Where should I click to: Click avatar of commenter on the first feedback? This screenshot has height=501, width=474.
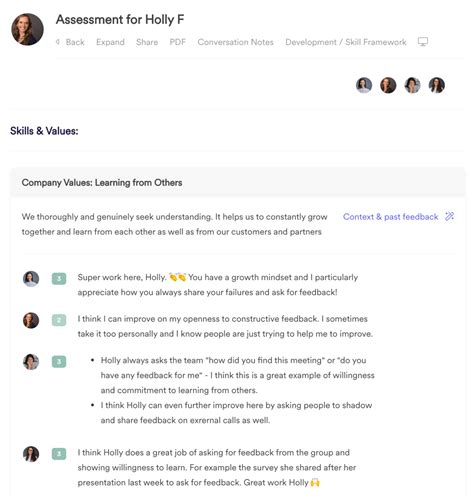coord(31,279)
